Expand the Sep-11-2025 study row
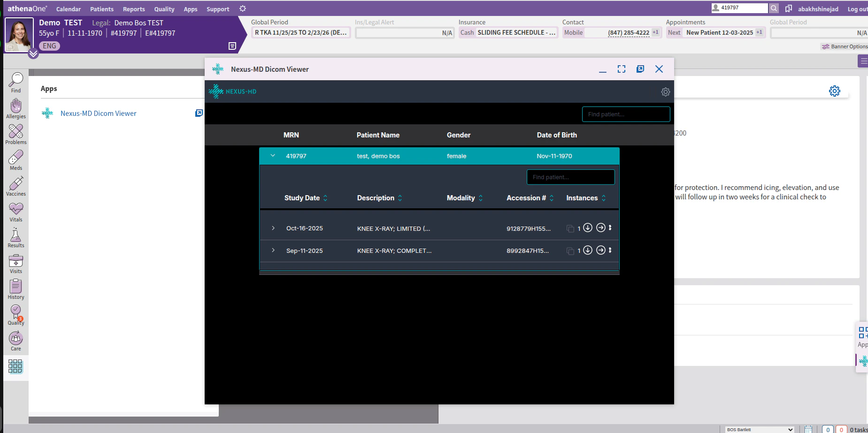Screen dimensions: 868x433 point(273,251)
